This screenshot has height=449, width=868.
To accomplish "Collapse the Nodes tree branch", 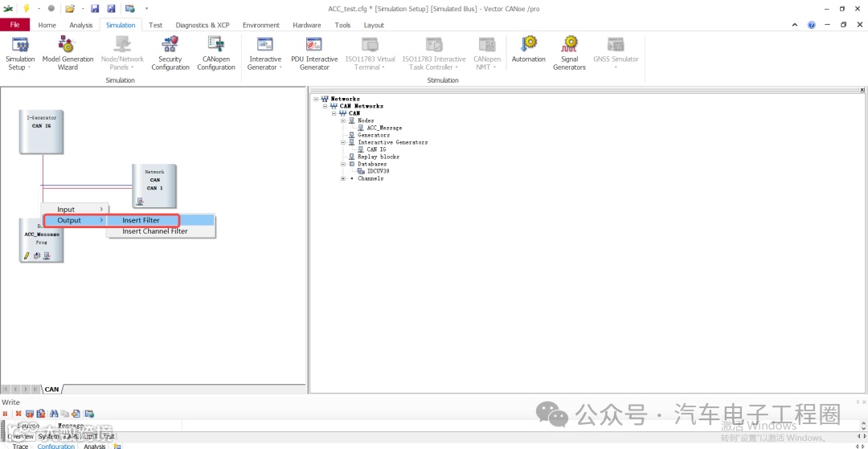I will pyautogui.click(x=343, y=120).
